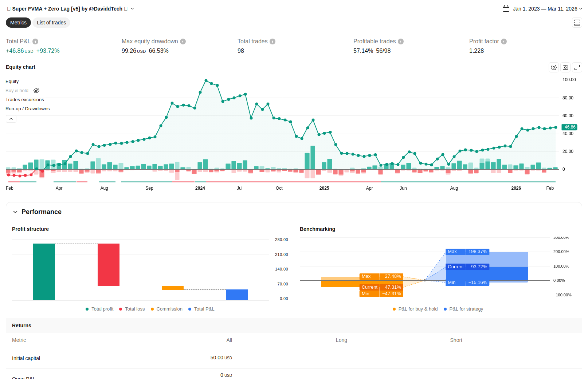Take chart snapshot with camera icon

click(565, 67)
